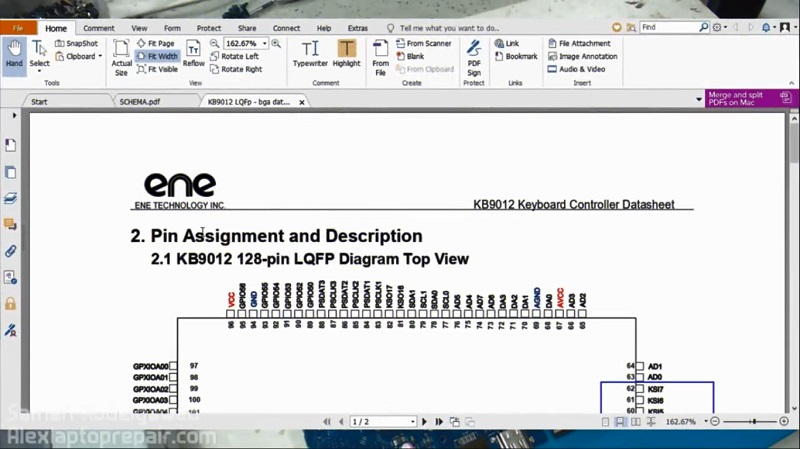Click the Find search box

pos(669,27)
